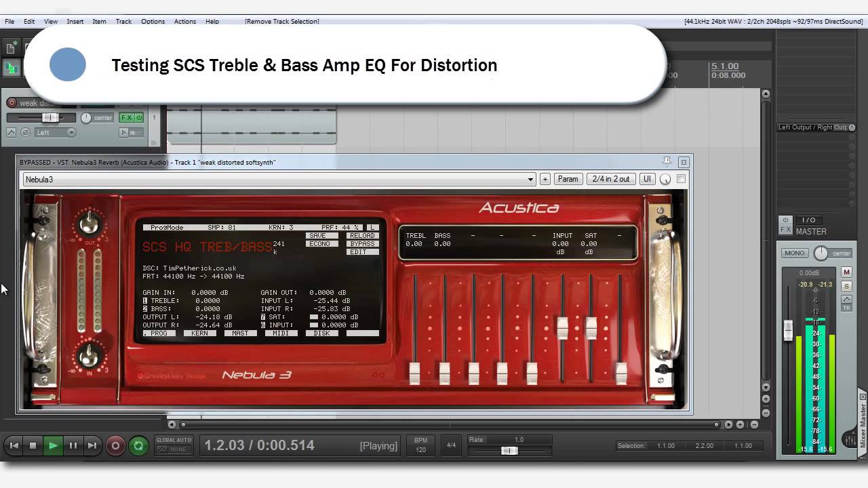Viewport: 868px width, 488px height.
Task: Toggle track FX bypass power button
Action: (139, 118)
